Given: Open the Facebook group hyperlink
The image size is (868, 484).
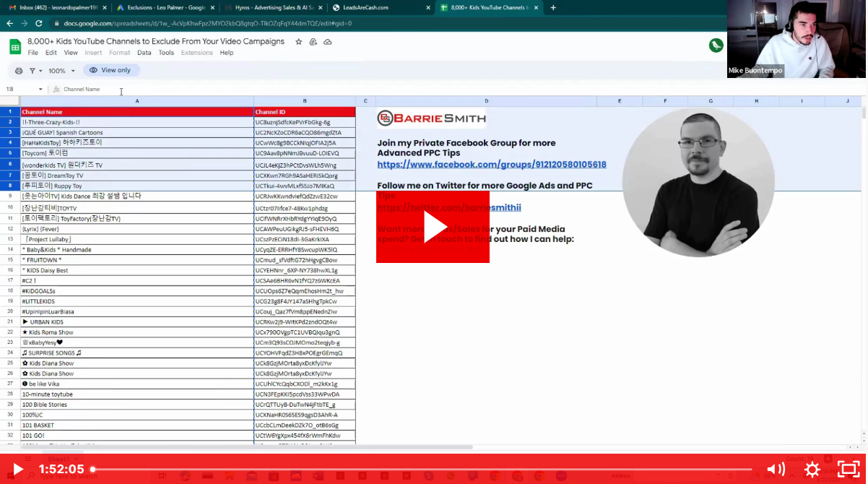Looking at the screenshot, I should (491, 165).
